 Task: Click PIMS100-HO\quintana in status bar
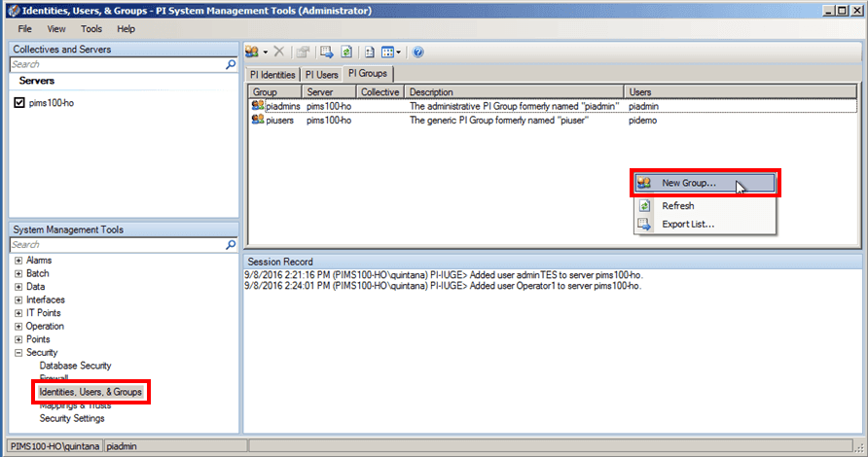pyautogui.click(x=54, y=446)
